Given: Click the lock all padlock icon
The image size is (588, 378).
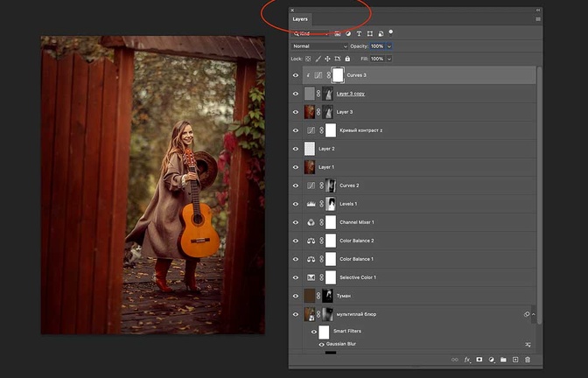Looking at the screenshot, I should pyautogui.click(x=347, y=59).
